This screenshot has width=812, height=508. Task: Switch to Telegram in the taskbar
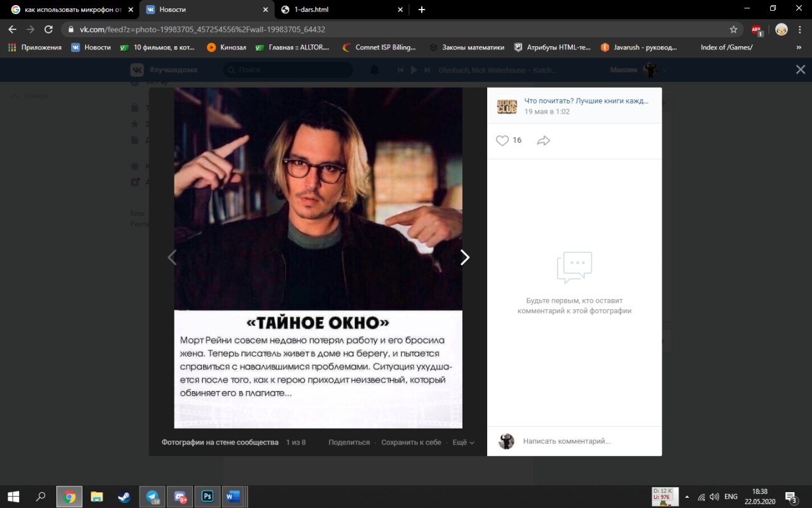tap(152, 497)
